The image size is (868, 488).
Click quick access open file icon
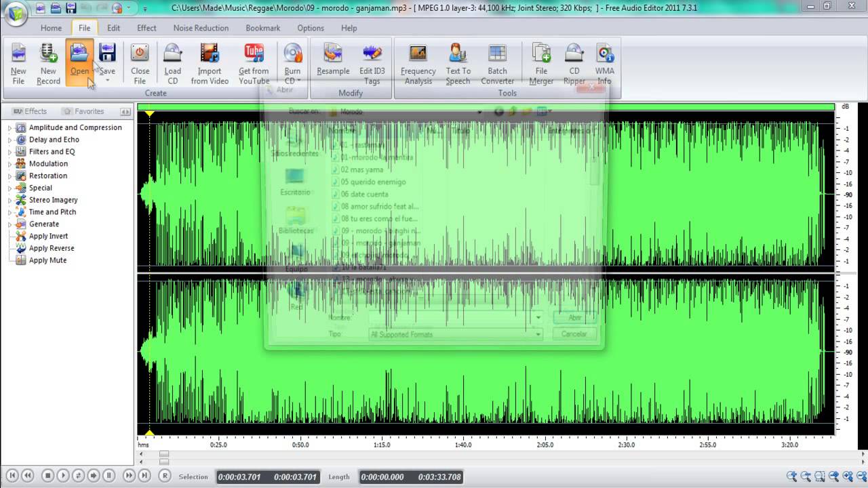tap(56, 8)
